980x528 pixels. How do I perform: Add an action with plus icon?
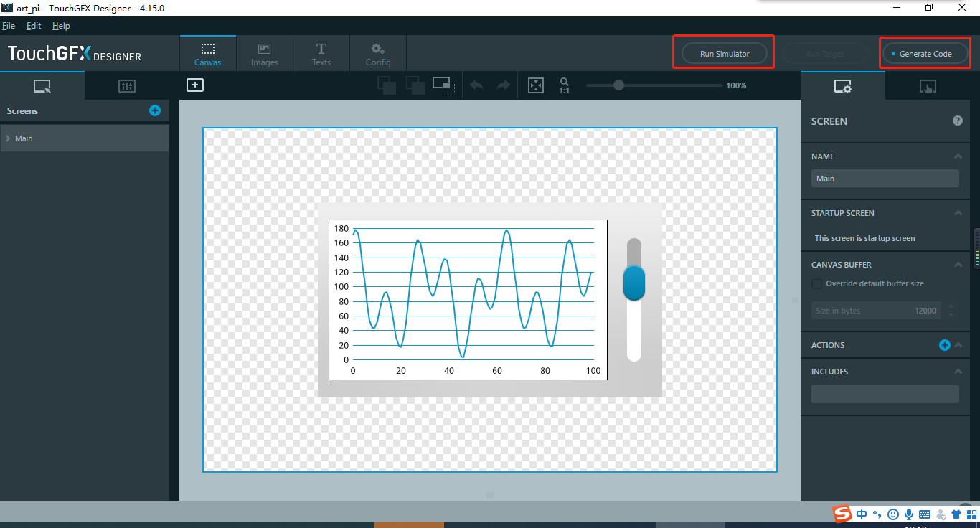click(x=945, y=345)
